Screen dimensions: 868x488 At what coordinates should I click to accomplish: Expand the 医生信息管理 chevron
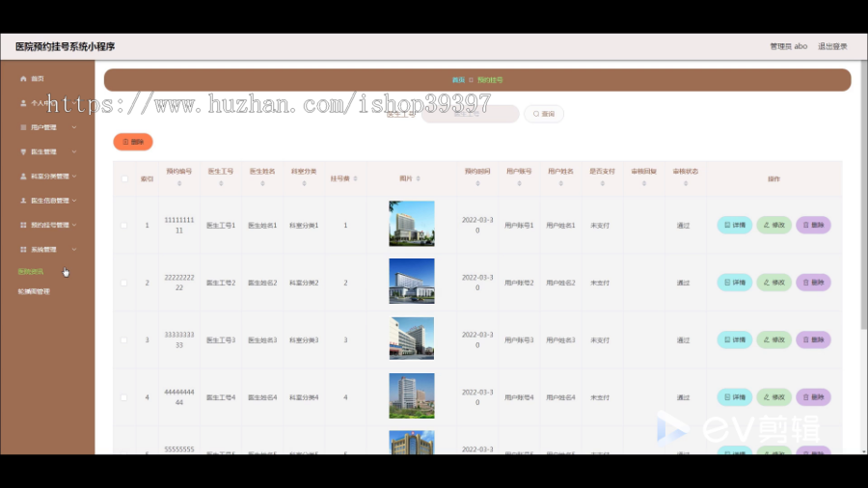click(74, 201)
